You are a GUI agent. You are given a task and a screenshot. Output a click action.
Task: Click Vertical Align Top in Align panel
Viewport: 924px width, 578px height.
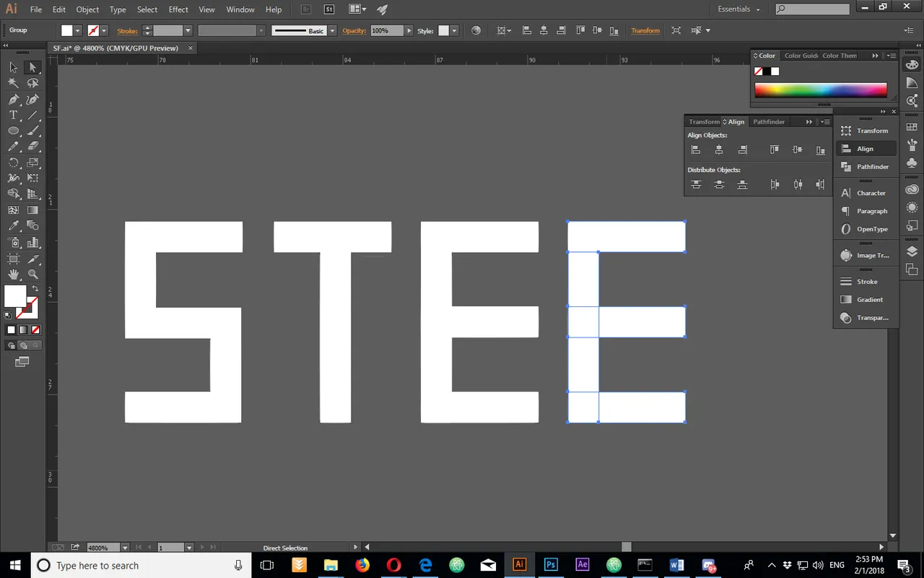click(775, 150)
